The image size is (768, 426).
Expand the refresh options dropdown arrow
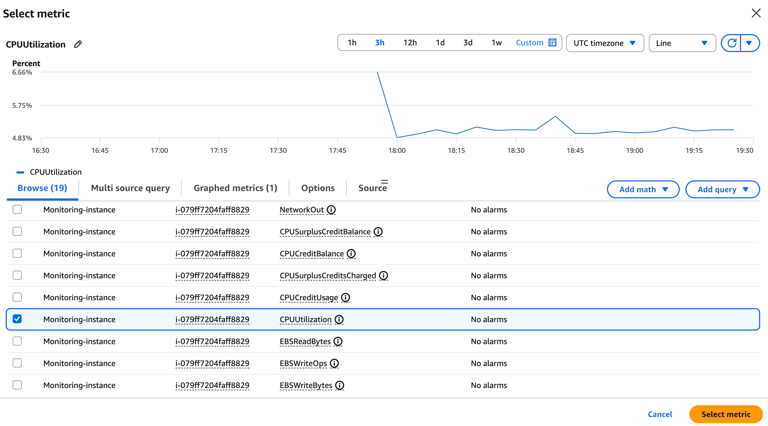(749, 43)
